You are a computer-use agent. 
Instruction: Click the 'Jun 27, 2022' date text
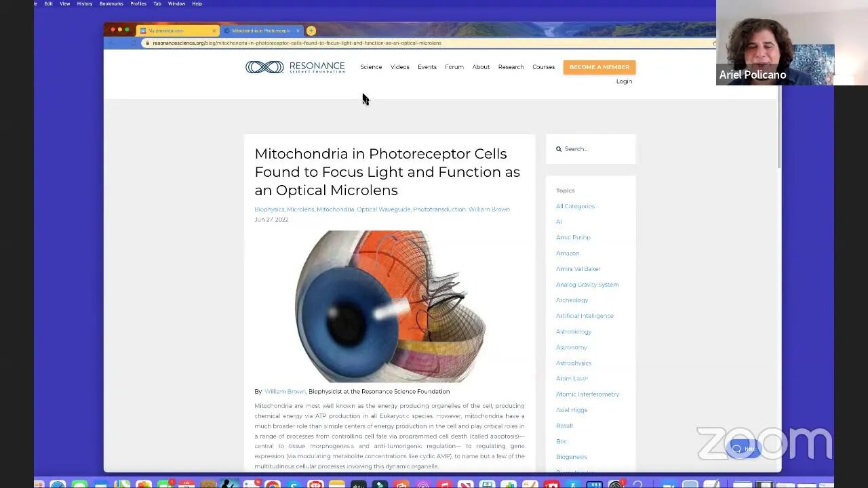(271, 220)
